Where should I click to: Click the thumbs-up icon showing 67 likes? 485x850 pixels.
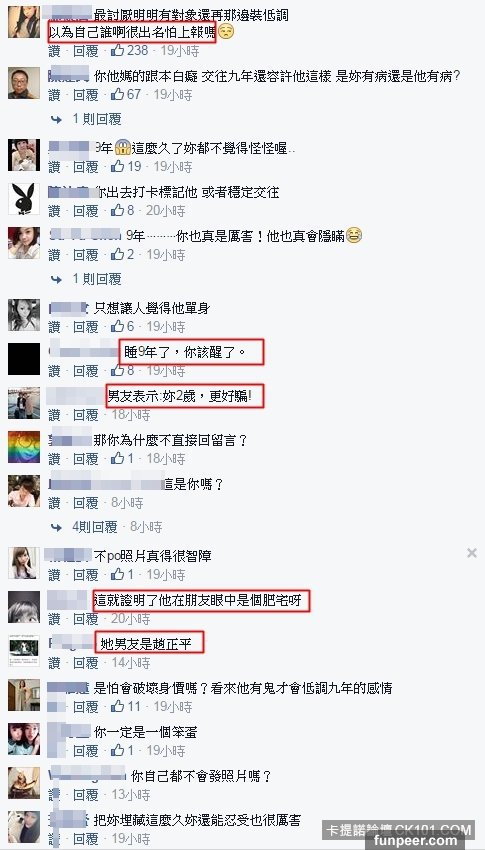(118, 94)
